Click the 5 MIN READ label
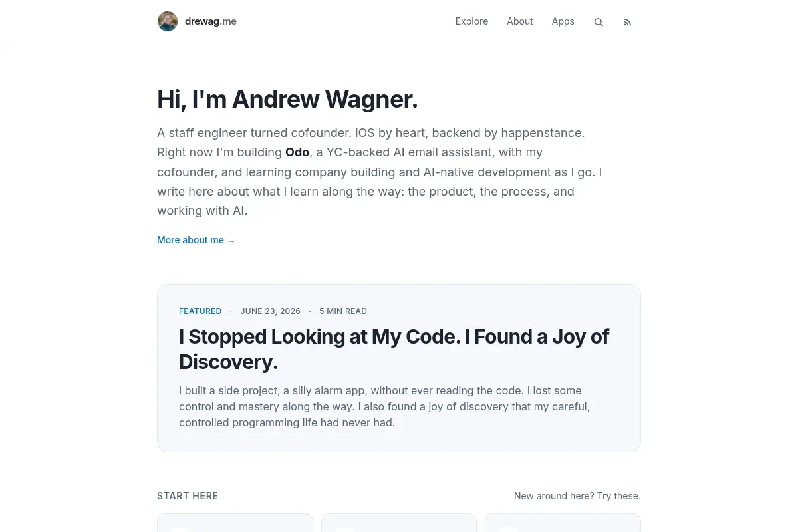 [x=343, y=311]
